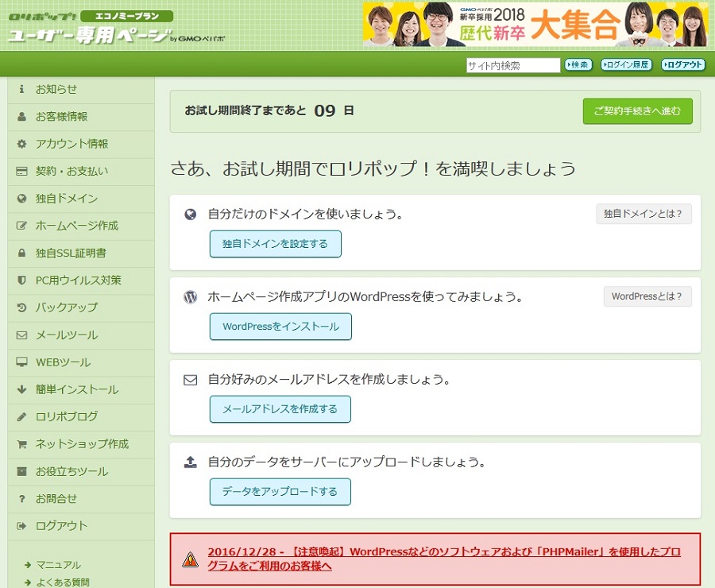Open the マニュアル link

click(58, 565)
